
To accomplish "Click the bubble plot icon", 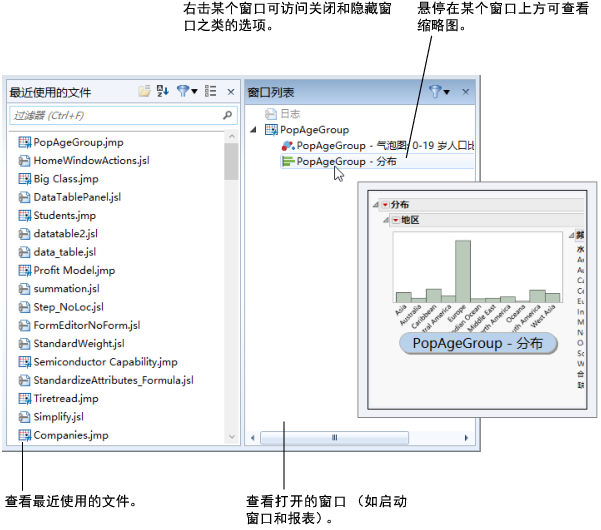I will (x=288, y=146).
